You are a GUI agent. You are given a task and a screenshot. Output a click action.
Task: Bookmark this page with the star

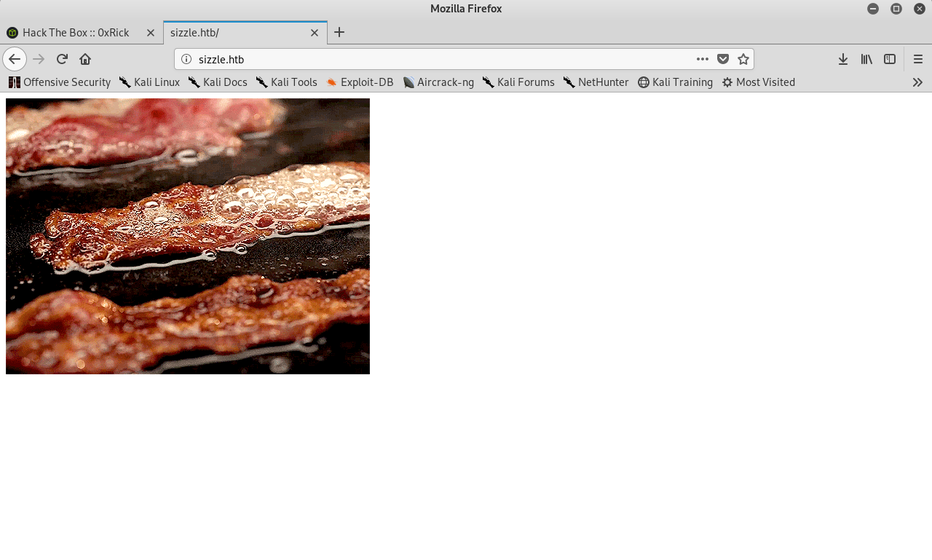click(743, 59)
